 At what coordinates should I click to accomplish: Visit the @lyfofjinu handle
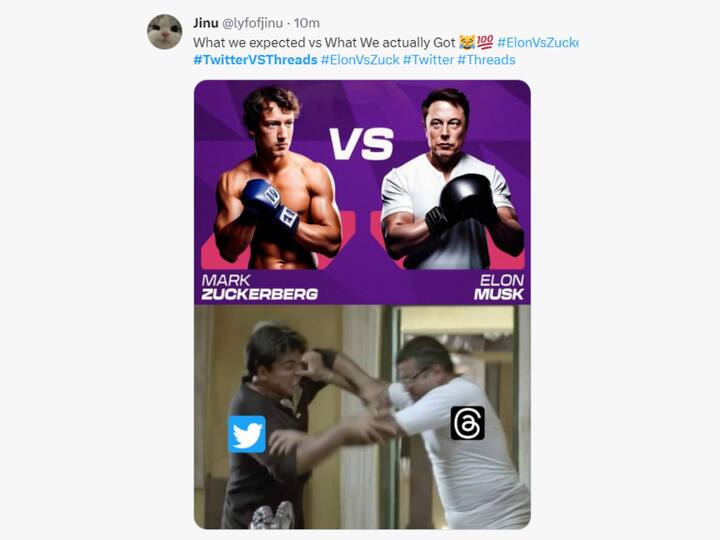[x=258, y=23]
